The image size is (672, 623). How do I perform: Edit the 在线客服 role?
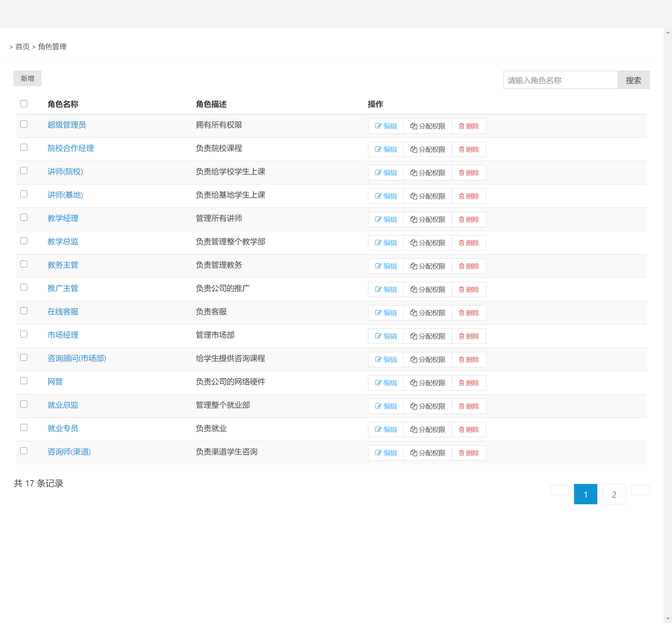click(x=386, y=313)
